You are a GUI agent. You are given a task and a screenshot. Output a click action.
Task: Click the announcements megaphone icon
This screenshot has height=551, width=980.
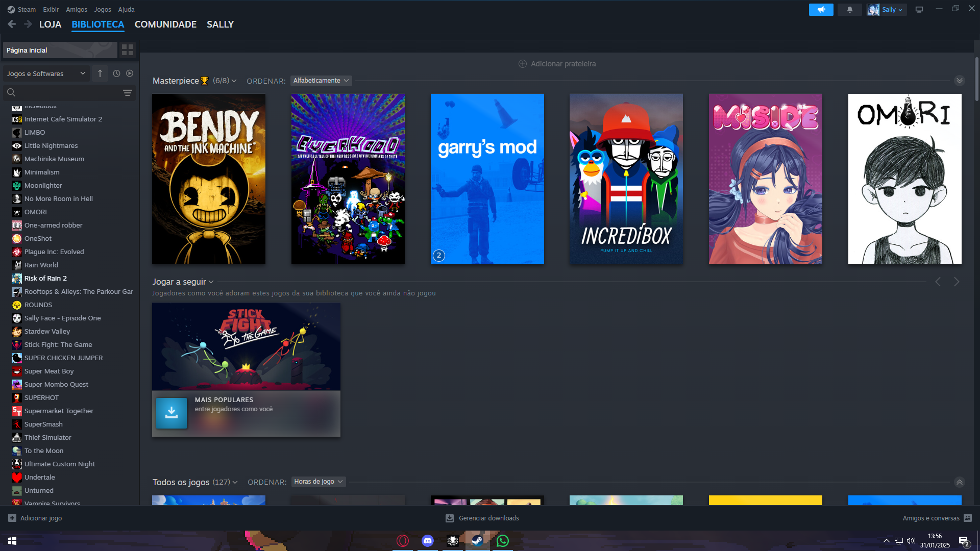tap(821, 10)
